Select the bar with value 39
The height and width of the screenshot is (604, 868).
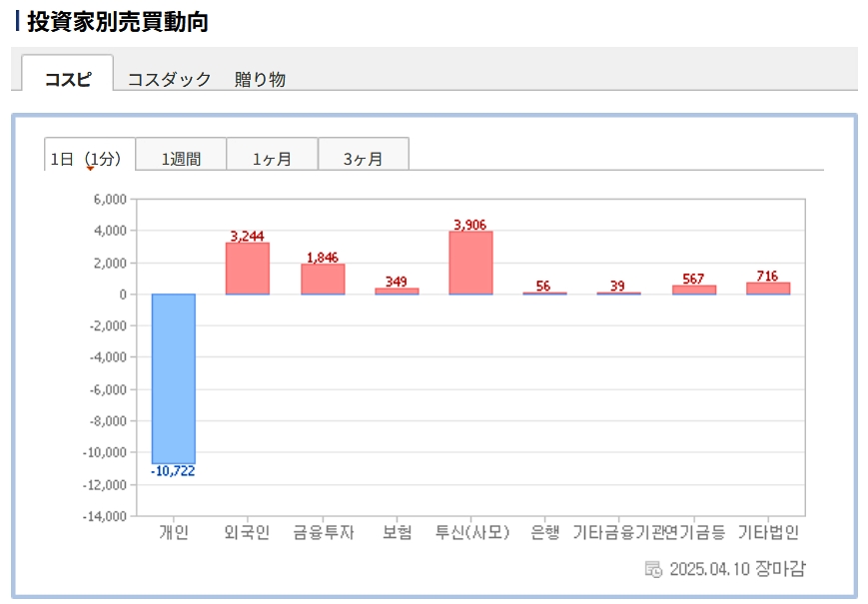tap(618, 294)
